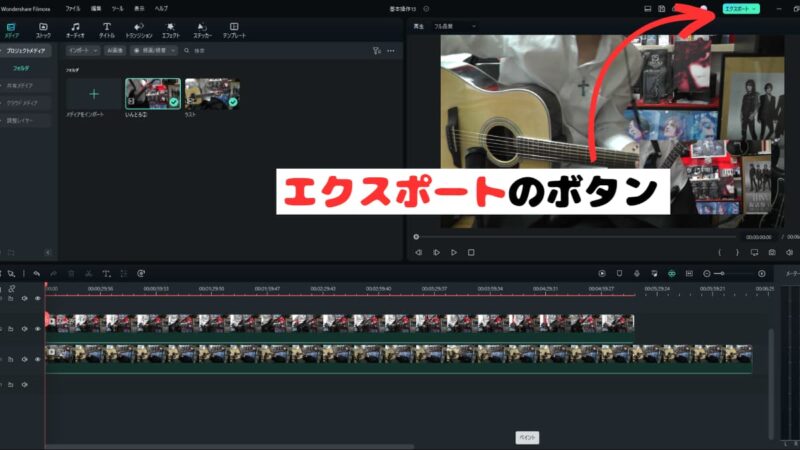
Task: Click the メディアをインポート plus tile
Action: (x=94, y=94)
